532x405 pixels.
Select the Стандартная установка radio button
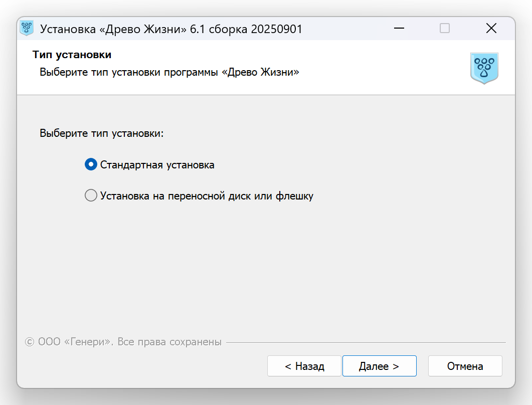91,165
